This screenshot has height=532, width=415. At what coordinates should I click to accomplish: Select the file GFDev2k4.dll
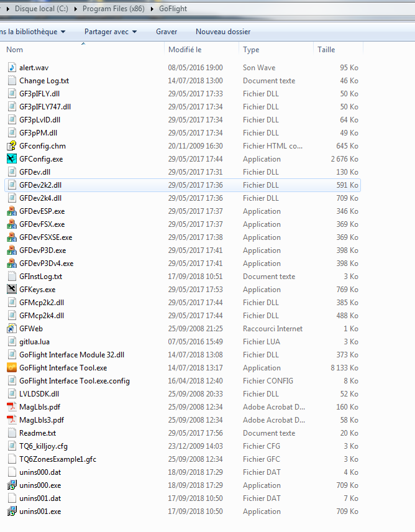pyautogui.click(x=40, y=198)
